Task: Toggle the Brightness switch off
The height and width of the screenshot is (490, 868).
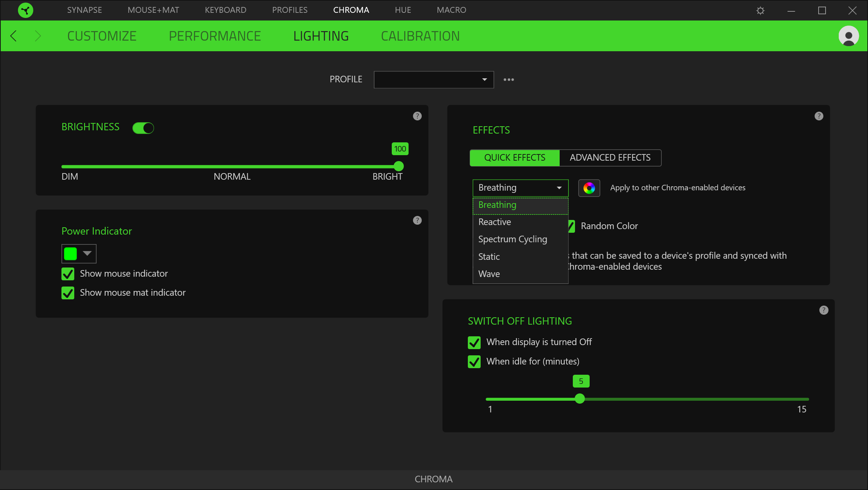Action: coord(143,128)
